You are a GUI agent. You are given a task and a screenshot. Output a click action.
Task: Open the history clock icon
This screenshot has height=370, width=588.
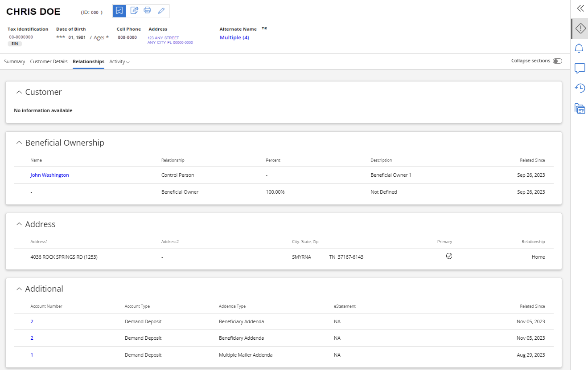click(x=580, y=88)
